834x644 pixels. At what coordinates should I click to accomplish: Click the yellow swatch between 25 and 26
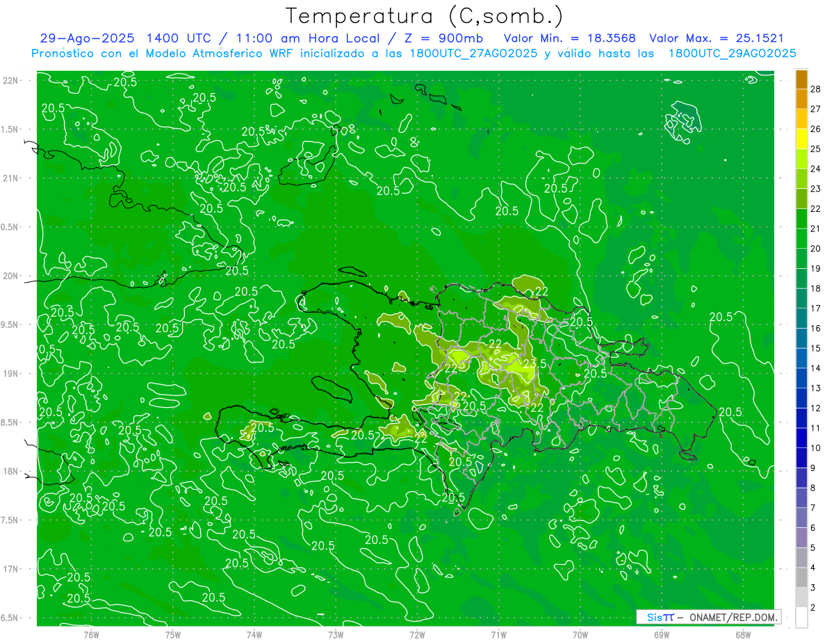[801, 139]
